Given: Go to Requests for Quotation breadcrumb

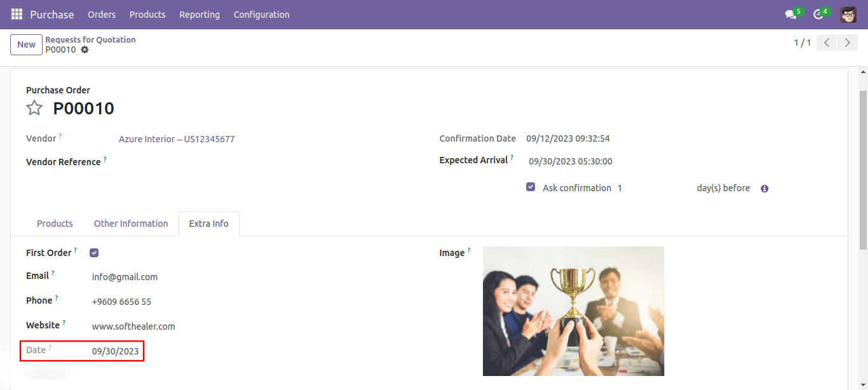Looking at the screenshot, I should (90, 39).
